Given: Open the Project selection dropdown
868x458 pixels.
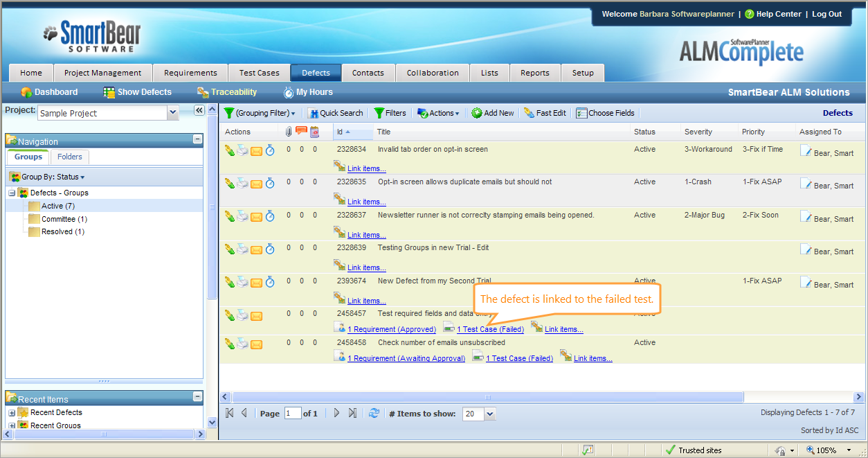Looking at the screenshot, I should (x=173, y=112).
